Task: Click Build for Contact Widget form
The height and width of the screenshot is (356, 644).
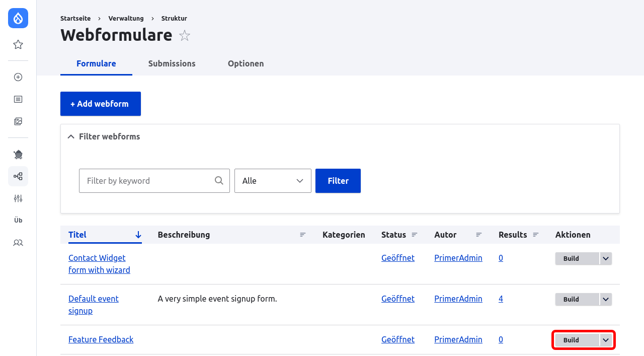Action: point(577,258)
